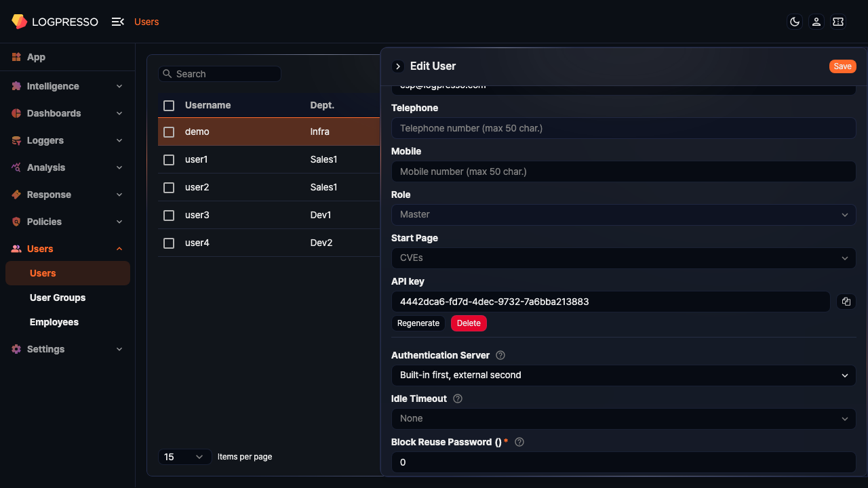Toggle the select-all checkbox in the table header
Viewport: 868px width, 488px height.
pyautogui.click(x=168, y=105)
